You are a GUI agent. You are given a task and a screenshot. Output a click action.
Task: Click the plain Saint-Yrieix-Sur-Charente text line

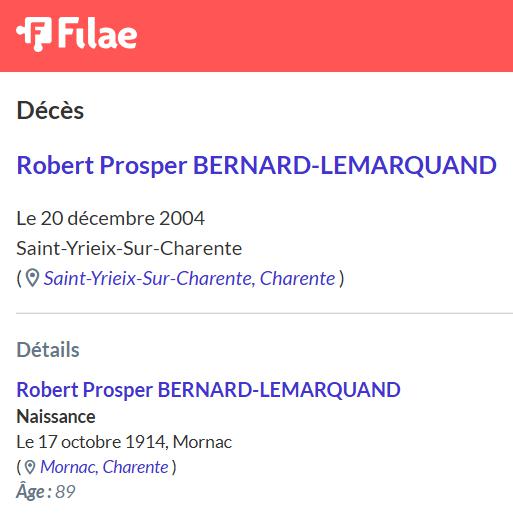(129, 248)
